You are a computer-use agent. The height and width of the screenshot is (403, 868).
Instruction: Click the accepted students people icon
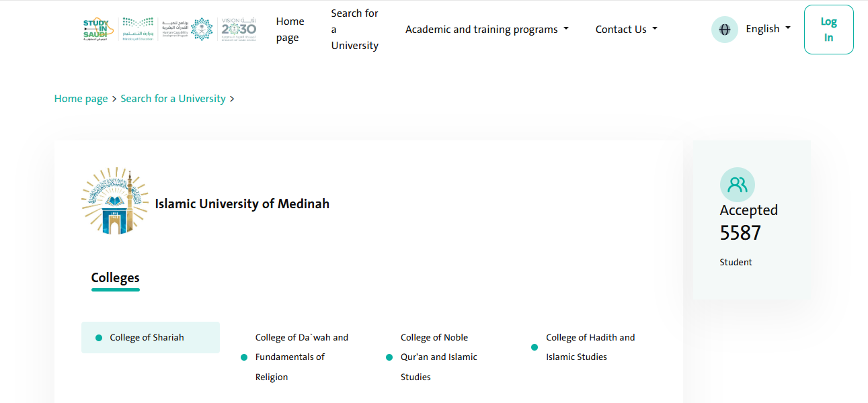(738, 185)
